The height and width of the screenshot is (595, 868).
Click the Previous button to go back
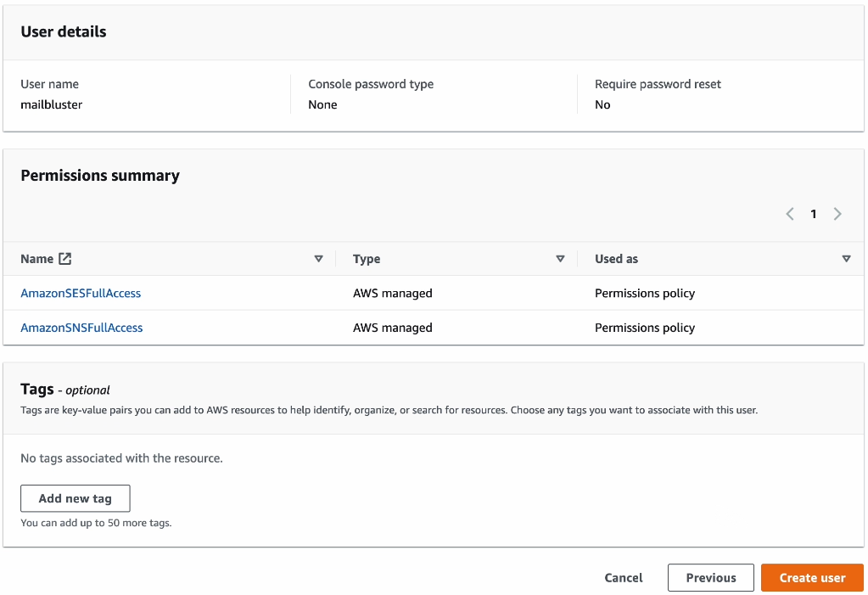(x=710, y=577)
